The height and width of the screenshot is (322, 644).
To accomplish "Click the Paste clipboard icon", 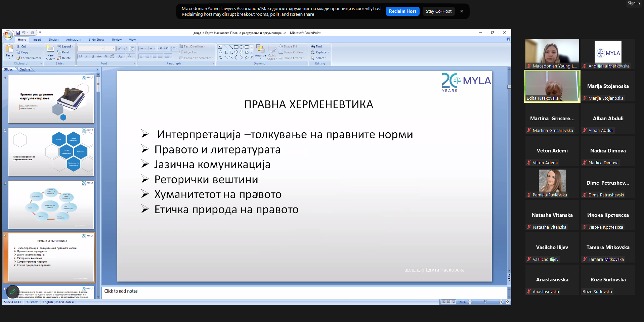I will pyautogui.click(x=10, y=49).
